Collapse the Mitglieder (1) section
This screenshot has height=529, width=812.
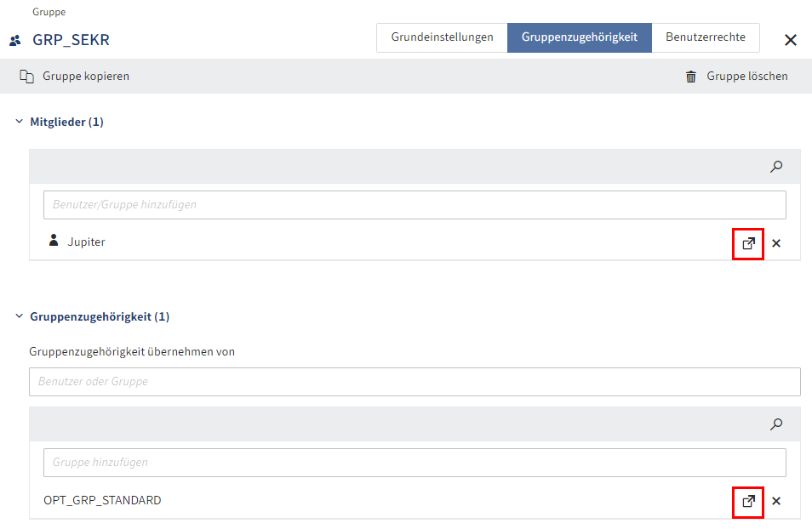19,121
